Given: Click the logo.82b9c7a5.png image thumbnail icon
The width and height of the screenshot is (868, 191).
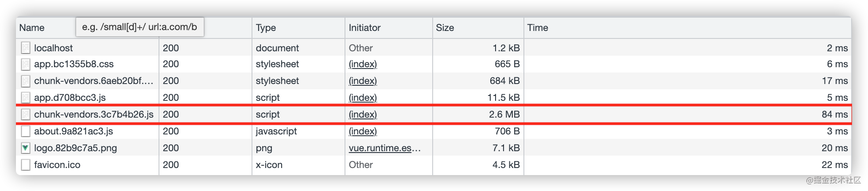Looking at the screenshot, I should tap(26, 148).
